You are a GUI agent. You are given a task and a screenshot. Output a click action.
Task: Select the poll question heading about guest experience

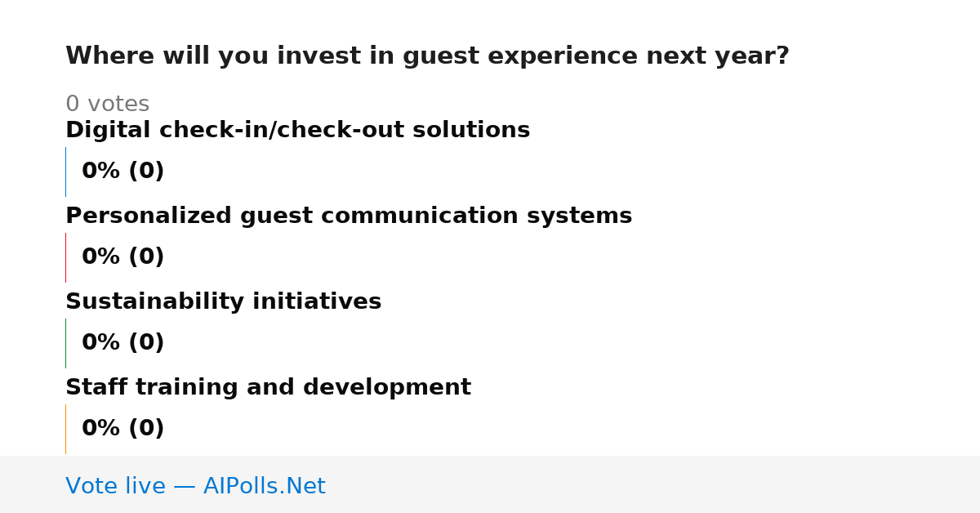[427, 56]
